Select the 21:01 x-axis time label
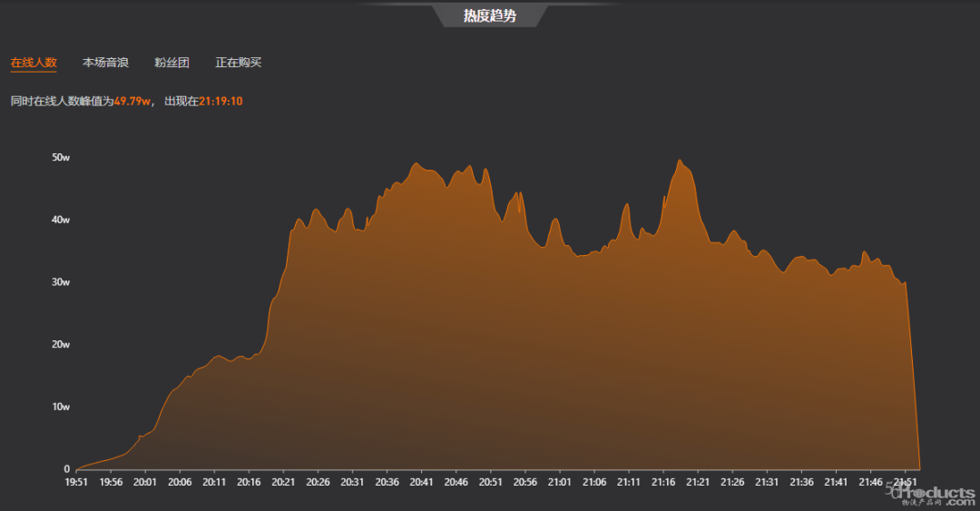This screenshot has width=980, height=511. coord(560,483)
